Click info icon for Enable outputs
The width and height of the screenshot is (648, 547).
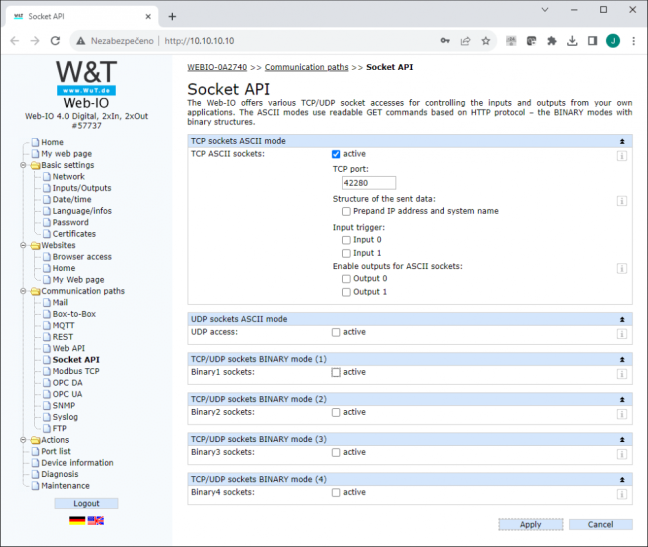(x=622, y=269)
